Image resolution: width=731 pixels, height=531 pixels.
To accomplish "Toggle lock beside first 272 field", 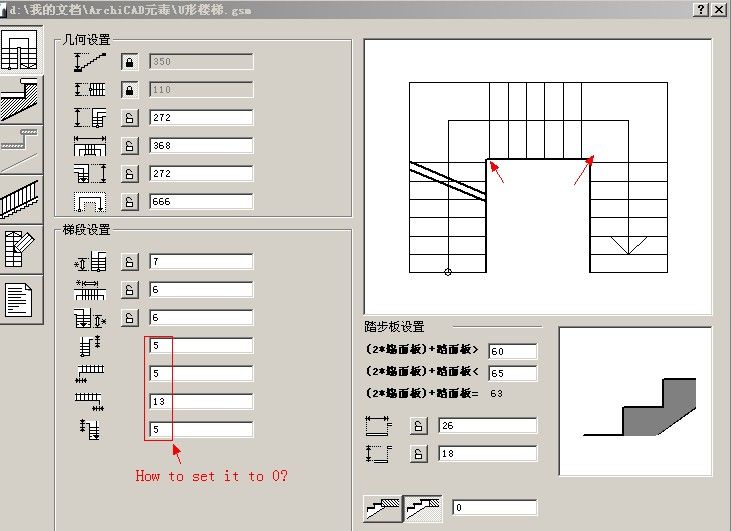I will pos(130,117).
